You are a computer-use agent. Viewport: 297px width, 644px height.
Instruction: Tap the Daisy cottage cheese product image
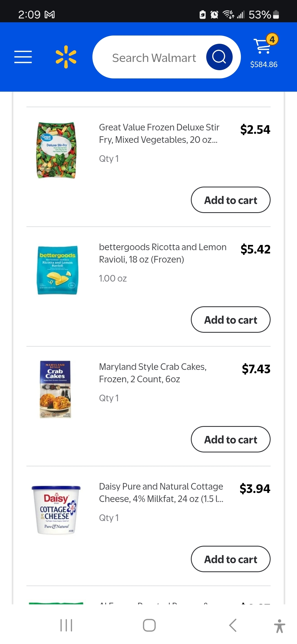pyautogui.click(x=56, y=510)
